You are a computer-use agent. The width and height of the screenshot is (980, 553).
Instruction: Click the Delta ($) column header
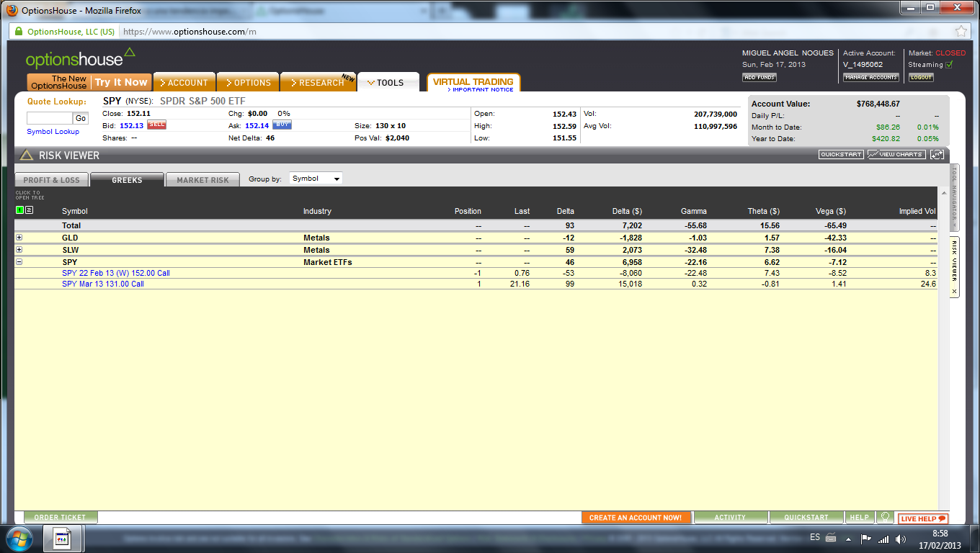626,211
